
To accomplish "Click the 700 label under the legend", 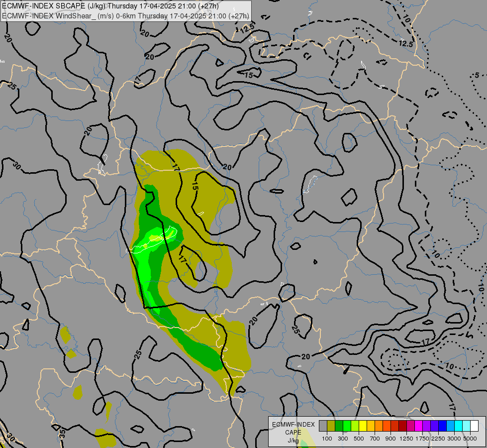I will pos(375,439).
